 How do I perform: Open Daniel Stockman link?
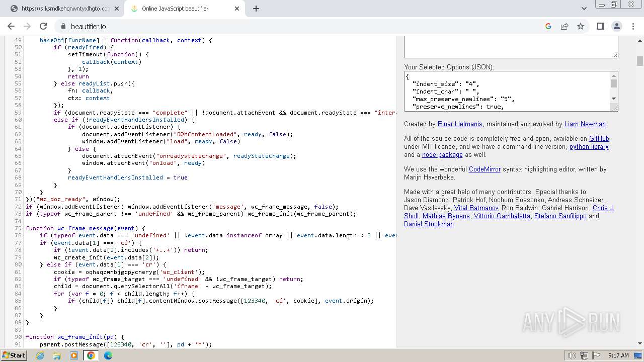(x=429, y=224)
